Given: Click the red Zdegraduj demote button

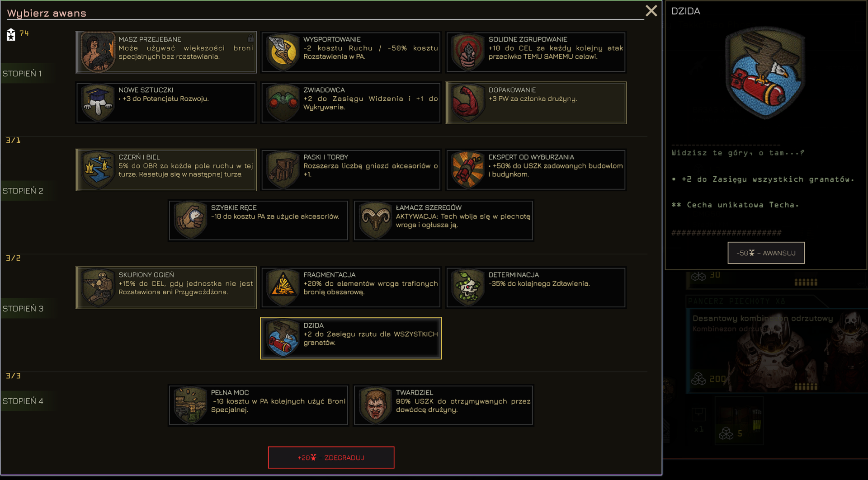Looking at the screenshot, I should pos(331,457).
